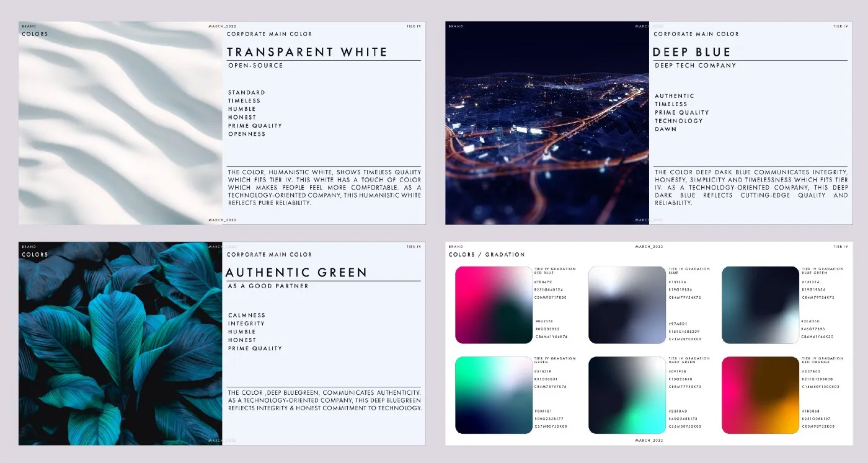Click CORPORATE MAIN COLOR on Deep Blue slide

click(696, 34)
